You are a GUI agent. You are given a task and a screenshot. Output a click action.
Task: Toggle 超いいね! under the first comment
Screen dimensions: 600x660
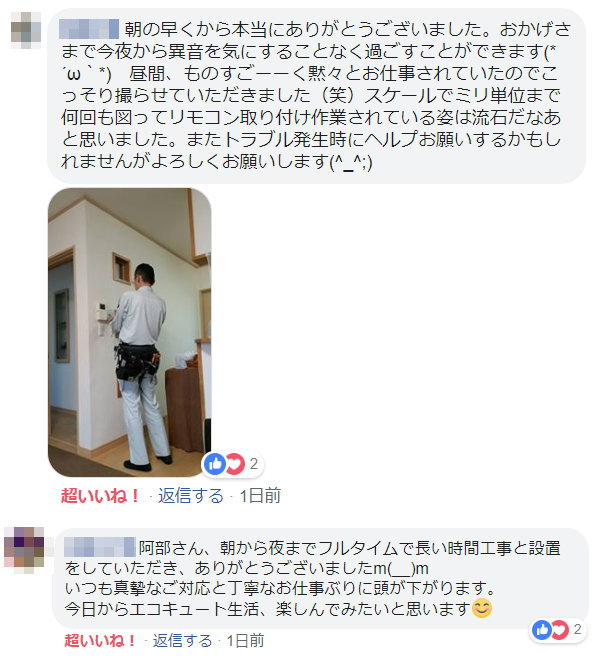pos(100,495)
